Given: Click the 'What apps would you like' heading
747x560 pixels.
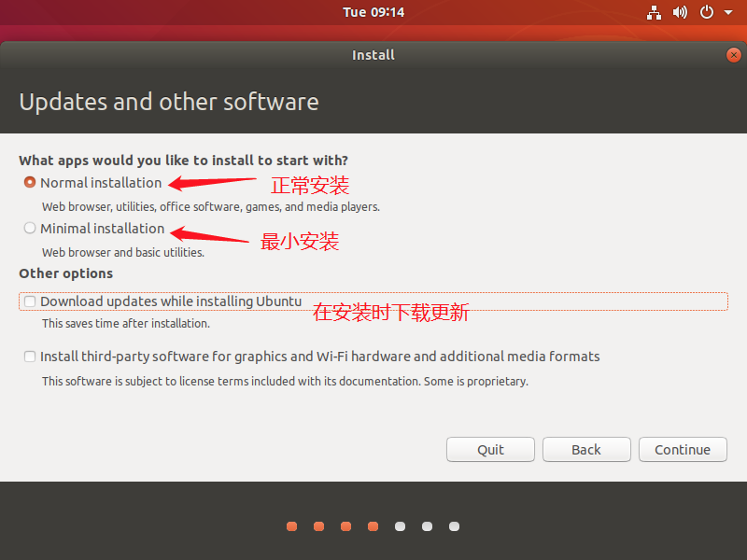Looking at the screenshot, I should click(x=183, y=161).
